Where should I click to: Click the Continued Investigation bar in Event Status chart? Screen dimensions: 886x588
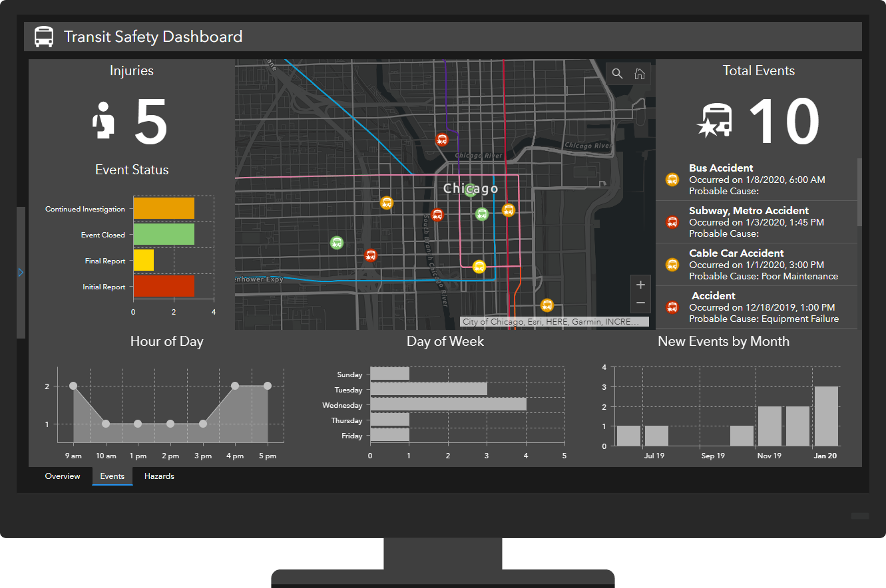(164, 208)
